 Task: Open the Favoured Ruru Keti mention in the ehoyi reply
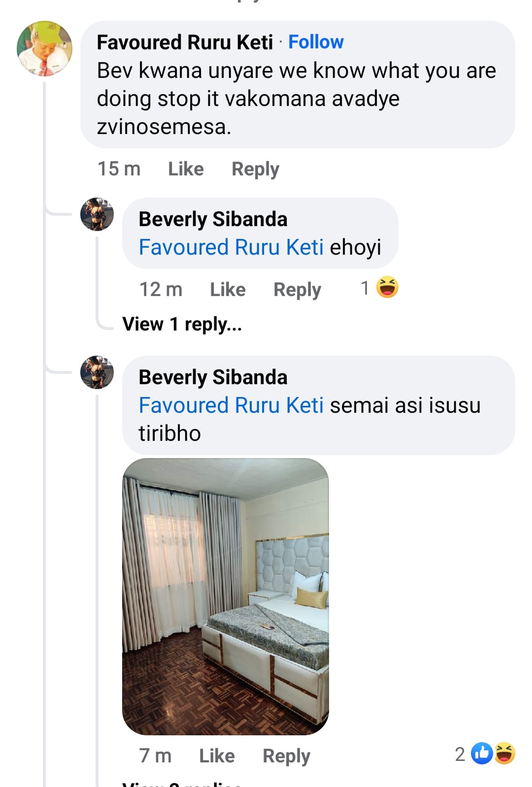(x=231, y=247)
